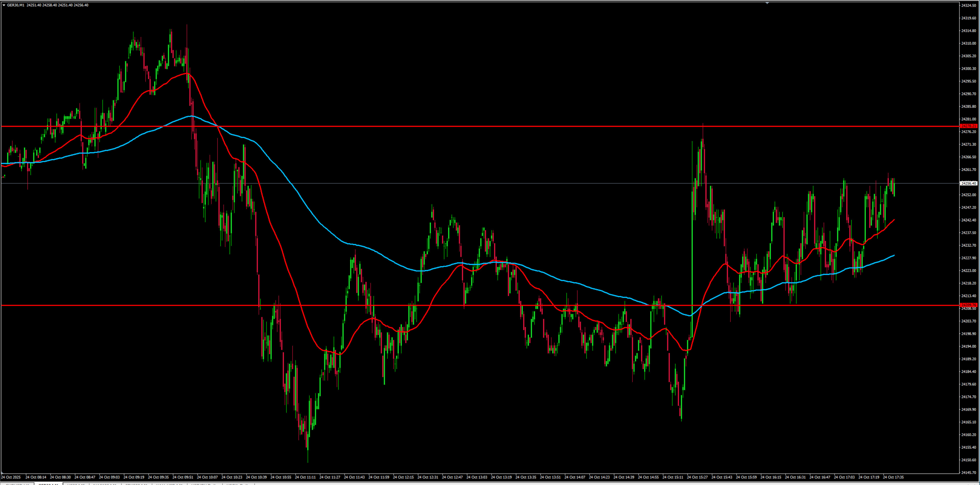Click the 24324.50 label on price scale
This screenshot has height=485, width=980.
click(968, 5)
